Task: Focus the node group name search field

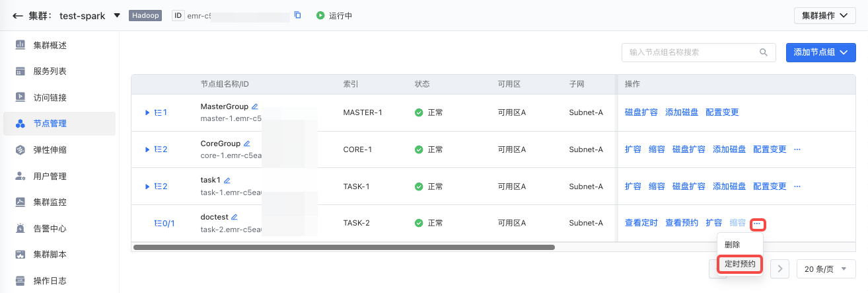Action: [698, 52]
